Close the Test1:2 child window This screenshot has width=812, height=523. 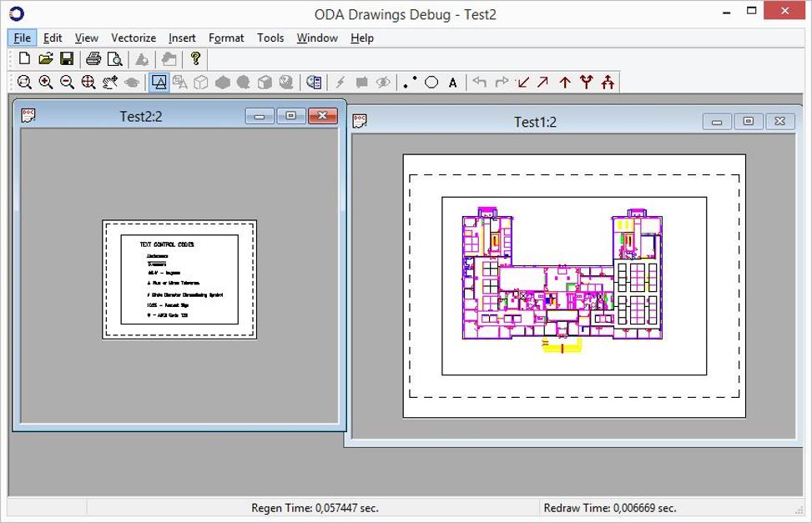(x=780, y=122)
